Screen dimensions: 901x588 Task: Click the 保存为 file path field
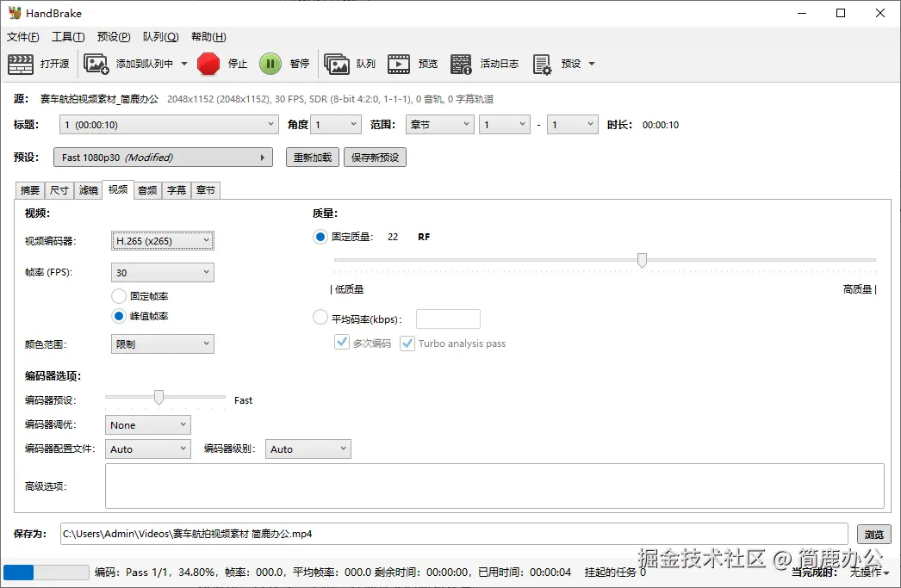pos(454,534)
